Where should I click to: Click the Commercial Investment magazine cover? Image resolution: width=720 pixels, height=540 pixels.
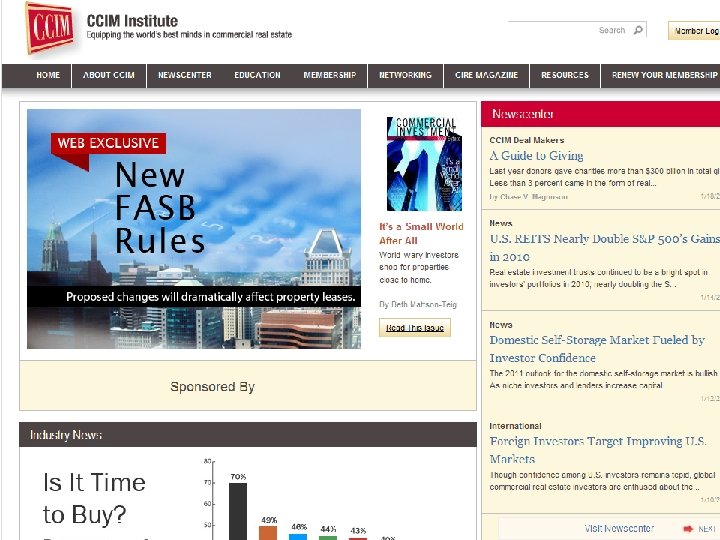pos(424,164)
